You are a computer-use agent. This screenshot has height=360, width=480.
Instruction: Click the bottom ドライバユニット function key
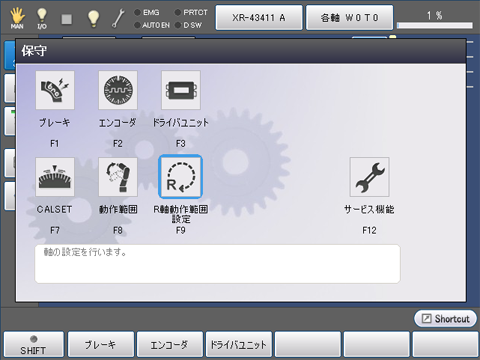click(239, 345)
